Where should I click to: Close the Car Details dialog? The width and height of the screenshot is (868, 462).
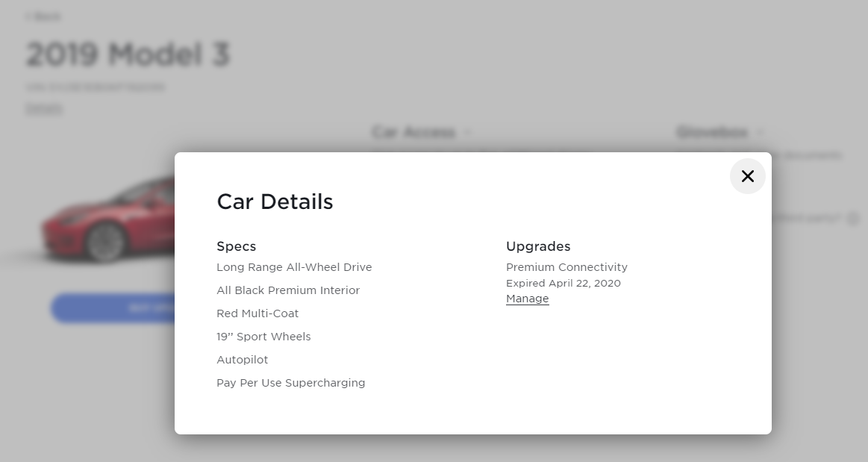[747, 176]
